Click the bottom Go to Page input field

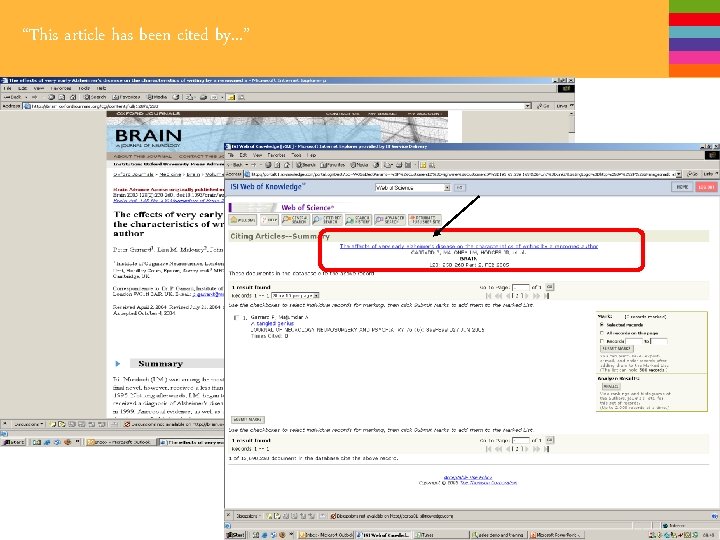tap(520, 440)
